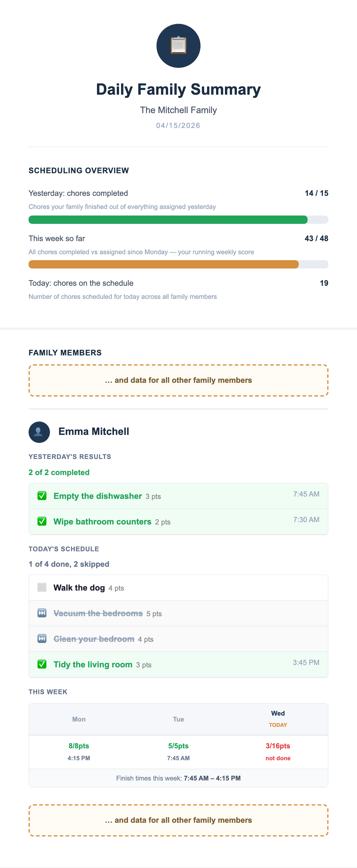Screen dimensions: 357x868
Task: Click skip icon beside Clean your bedroom
Action: click(x=42, y=638)
